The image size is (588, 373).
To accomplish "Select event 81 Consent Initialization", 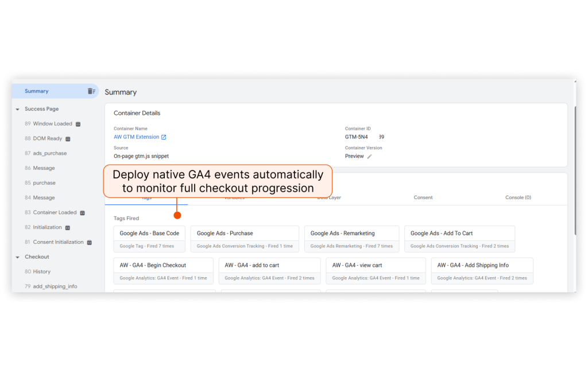I will pyautogui.click(x=54, y=242).
